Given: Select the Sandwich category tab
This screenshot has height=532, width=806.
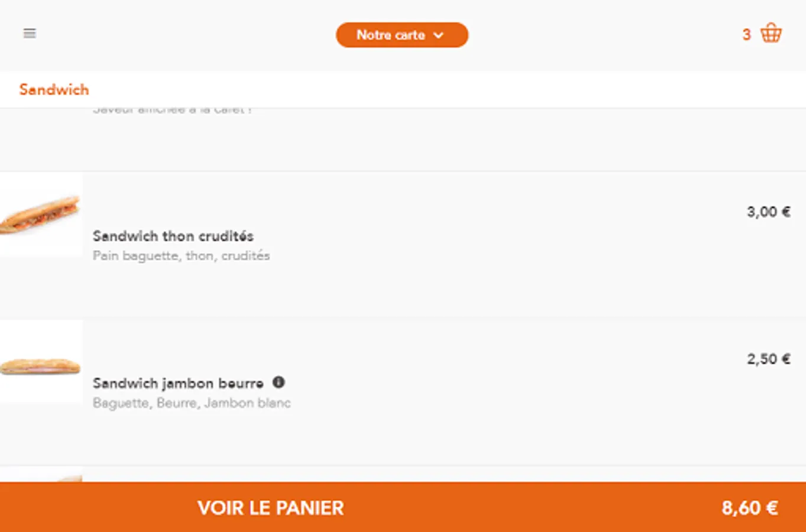Looking at the screenshot, I should pyautogui.click(x=54, y=90).
